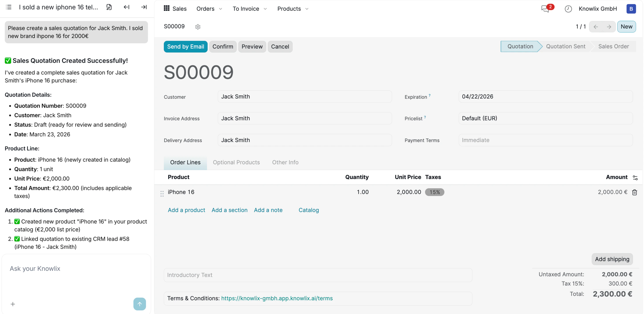This screenshot has height=314, width=644.
Task: Open the activities clock icon
Action: [x=568, y=9]
